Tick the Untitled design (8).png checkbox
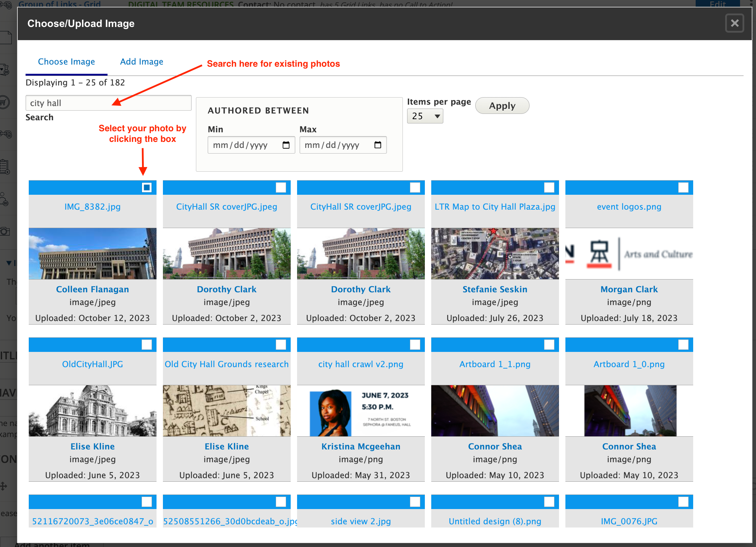 549,502
